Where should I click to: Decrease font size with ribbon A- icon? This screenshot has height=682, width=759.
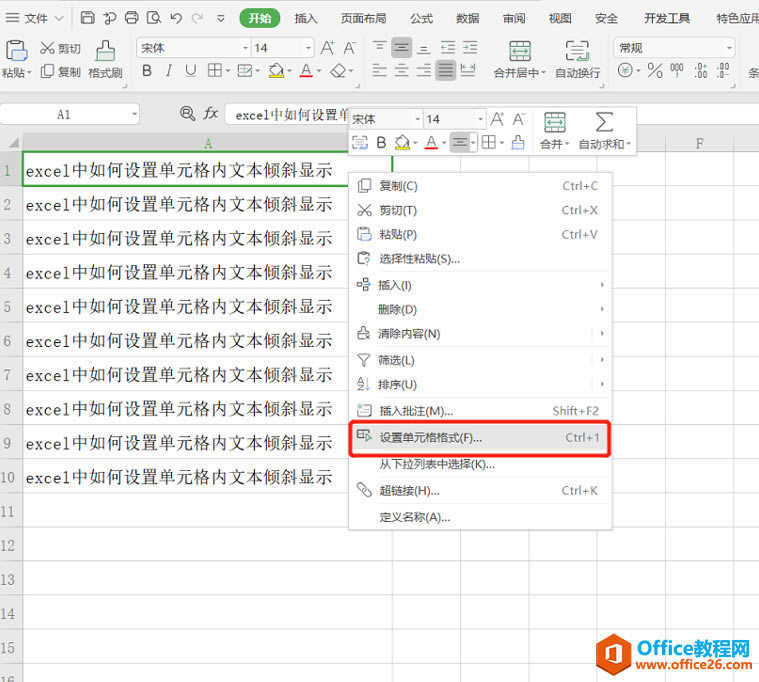349,48
